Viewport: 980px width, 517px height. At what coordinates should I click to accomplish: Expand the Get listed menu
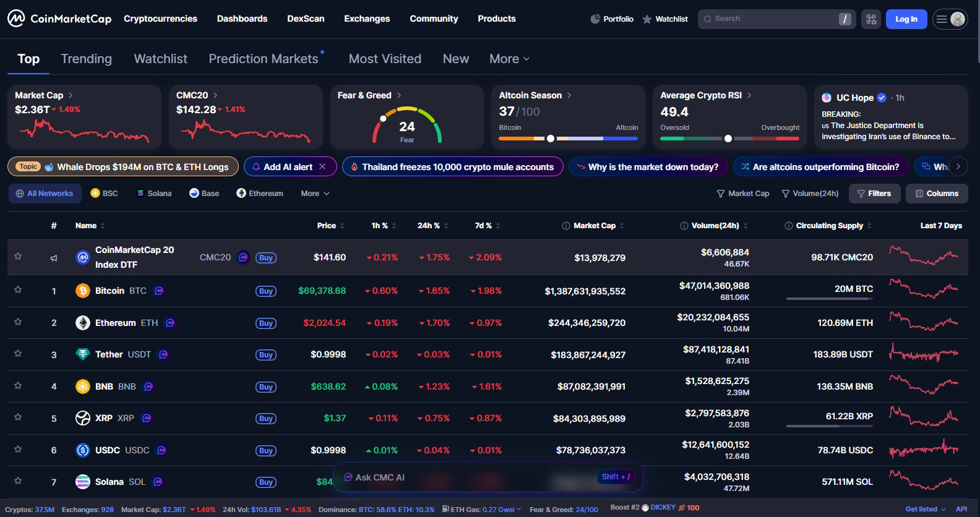point(926,510)
